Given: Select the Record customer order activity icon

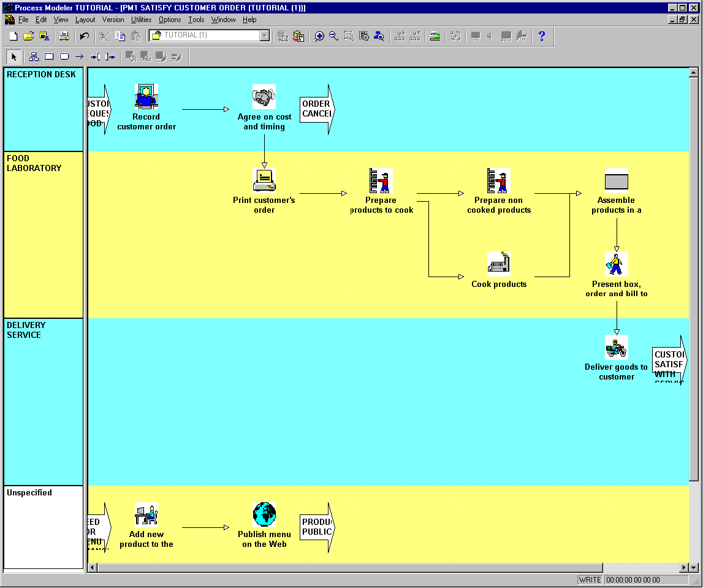Looking at the screenshot, I should pos(146,97).
